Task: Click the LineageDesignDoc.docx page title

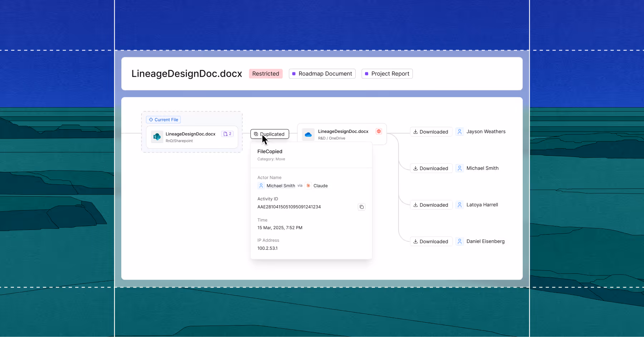Action: [187, 74]
